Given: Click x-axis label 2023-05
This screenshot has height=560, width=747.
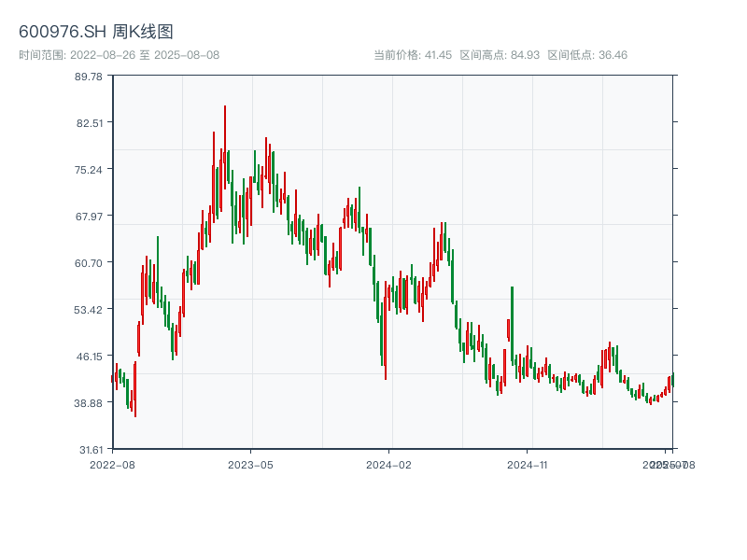Looking at the screenshot, I should [x=250, y=465].
